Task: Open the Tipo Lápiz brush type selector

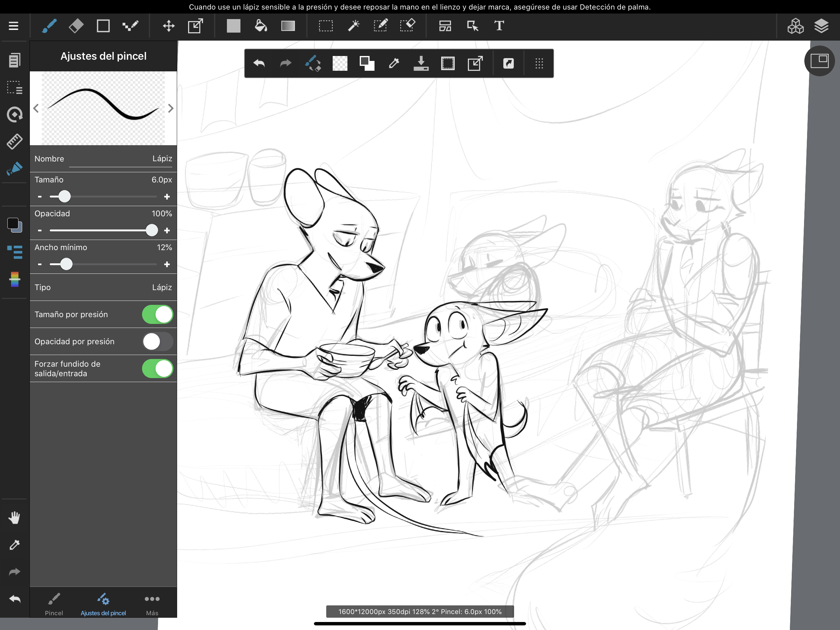Action: (x=103, y=287)
